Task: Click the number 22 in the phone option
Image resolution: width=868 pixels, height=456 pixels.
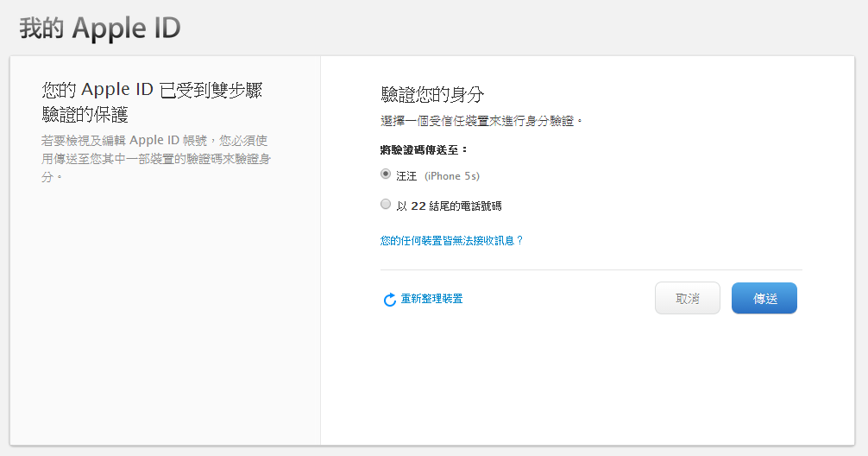Action: pos(418,206)
